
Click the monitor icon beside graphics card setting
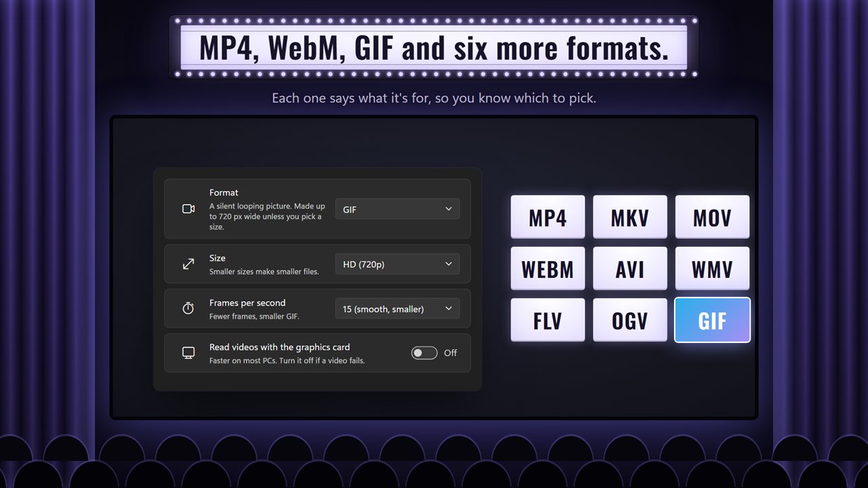click(x=189, y=352)
